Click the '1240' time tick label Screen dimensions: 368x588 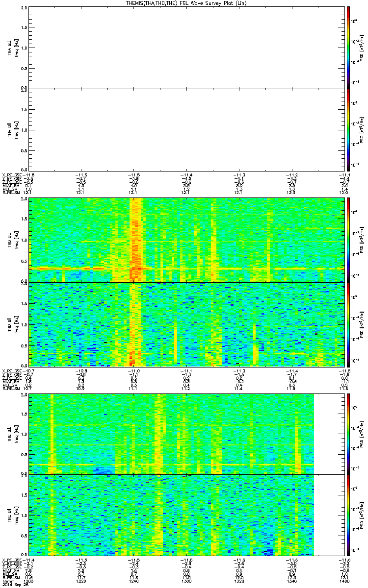[134, 582]
